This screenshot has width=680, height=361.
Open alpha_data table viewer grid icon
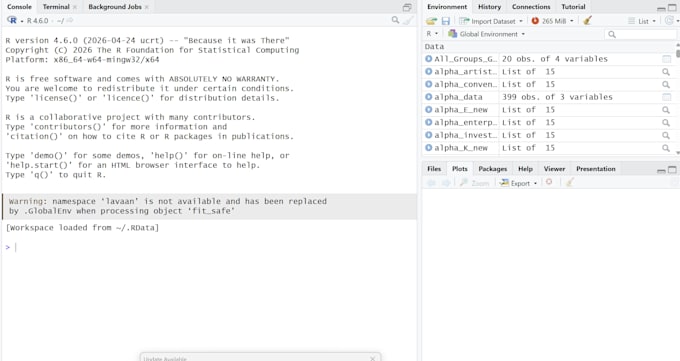[x=666, y=97]
